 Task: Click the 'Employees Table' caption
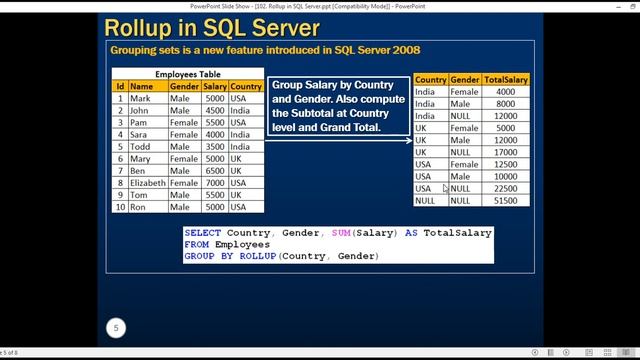pos(188,74)
